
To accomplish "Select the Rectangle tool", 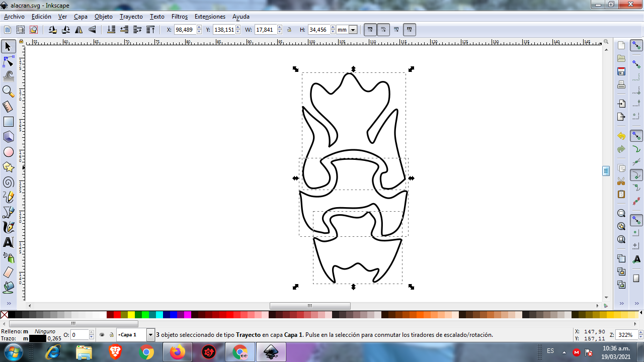I will 8,122.
